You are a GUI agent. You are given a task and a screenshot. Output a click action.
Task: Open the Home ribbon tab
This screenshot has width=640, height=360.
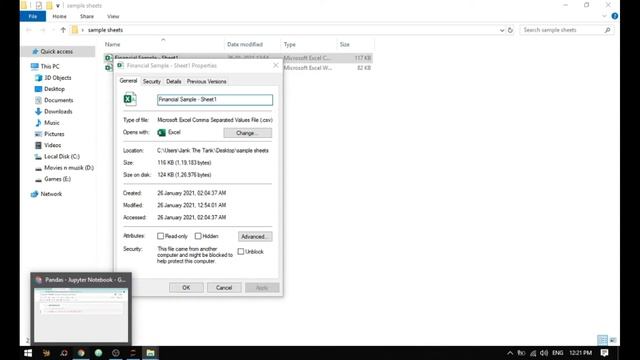pos(60,16)
